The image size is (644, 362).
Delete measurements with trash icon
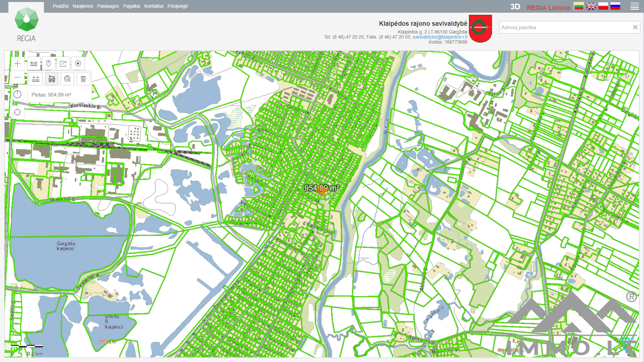(83, 79)
